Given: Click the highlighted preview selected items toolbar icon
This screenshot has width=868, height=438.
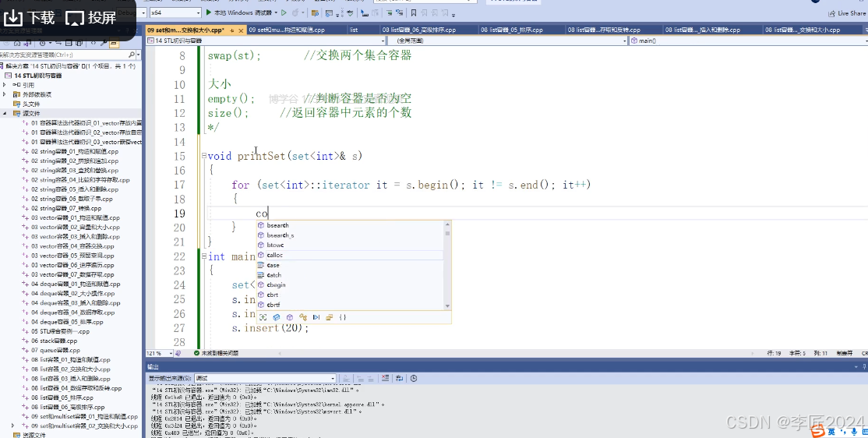Looking at the screenshot, I should [114, 43].
